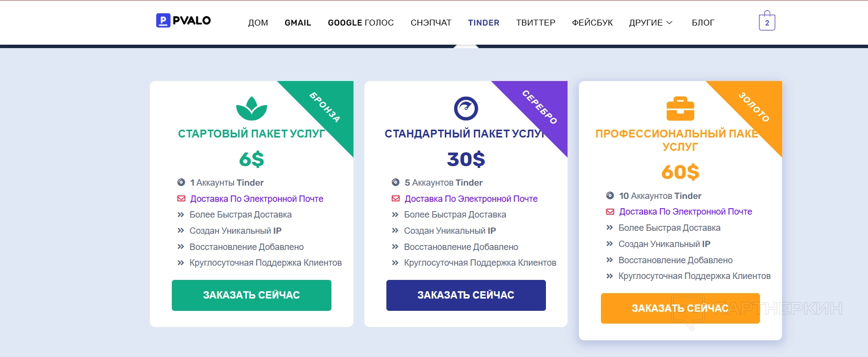
Task: Order the 30$ standard package now
Action: click(x=466, y=295)
